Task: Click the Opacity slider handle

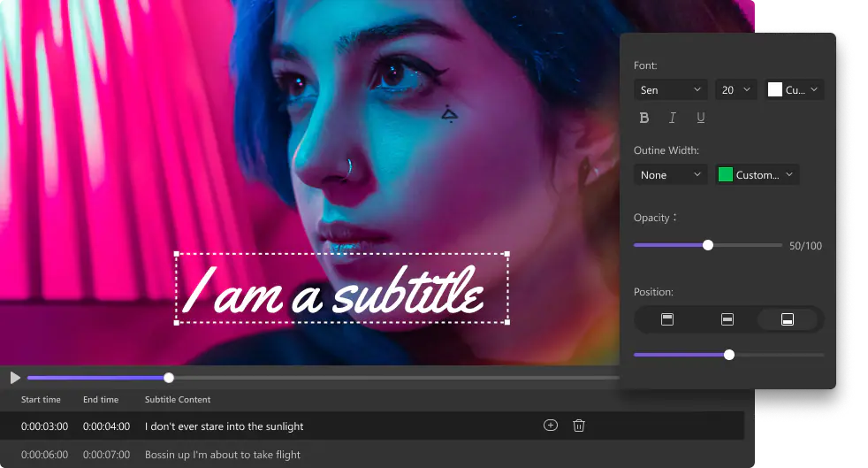Action: click(707, 245)
